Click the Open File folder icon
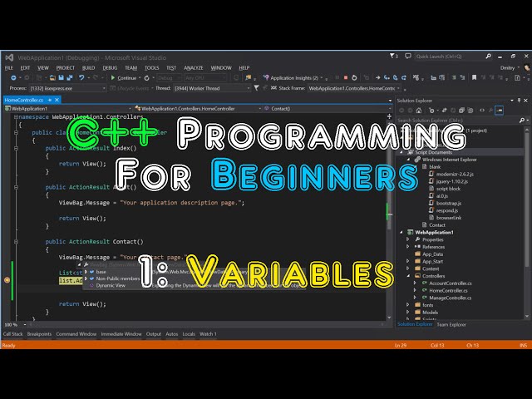 [52, 77]
